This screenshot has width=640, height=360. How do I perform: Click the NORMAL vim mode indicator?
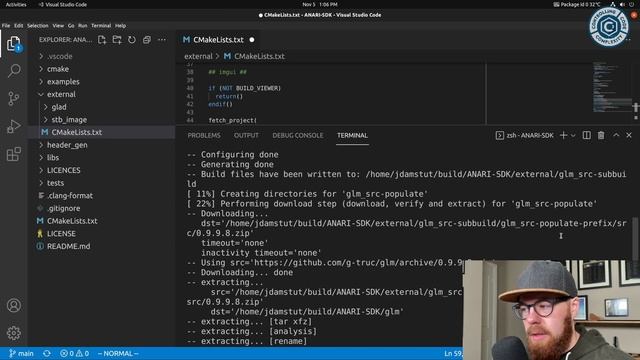118,353
